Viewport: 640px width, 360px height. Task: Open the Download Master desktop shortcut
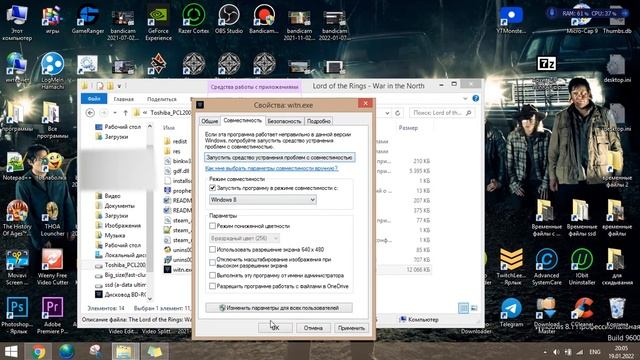coord(547,315)
